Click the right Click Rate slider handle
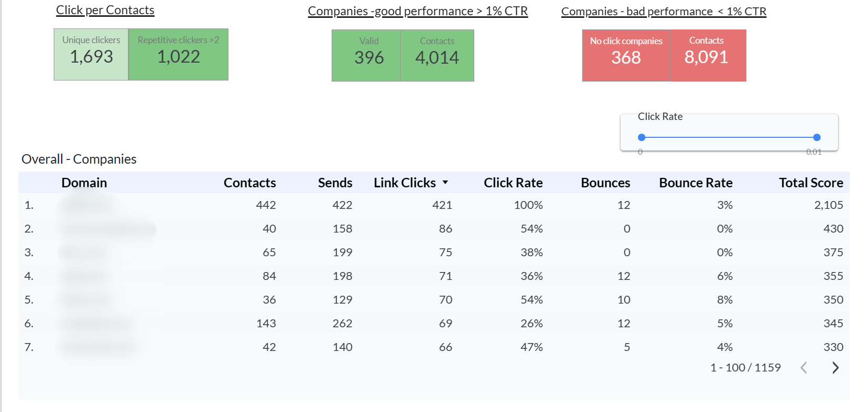This screenshot has height=412, width=868. 816,137
